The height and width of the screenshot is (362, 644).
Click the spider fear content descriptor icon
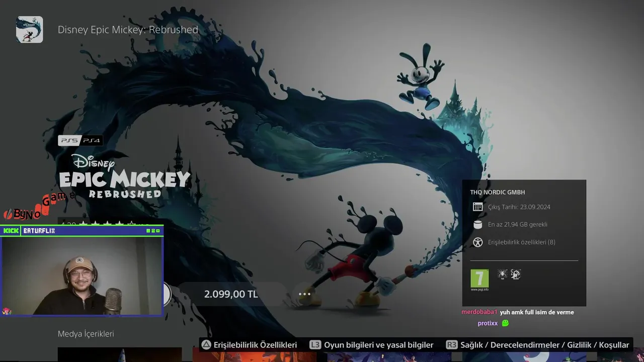pyautogui.click(x=502, y=274)
